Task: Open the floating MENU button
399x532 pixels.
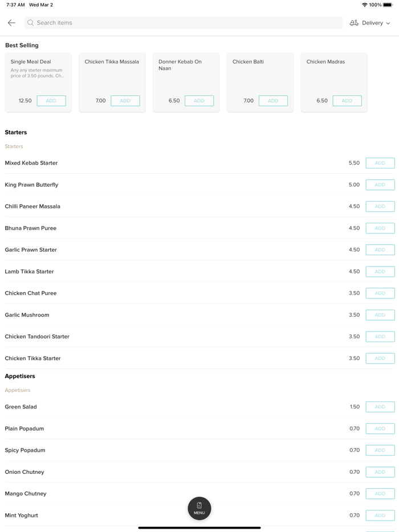Action: [199, 508]
